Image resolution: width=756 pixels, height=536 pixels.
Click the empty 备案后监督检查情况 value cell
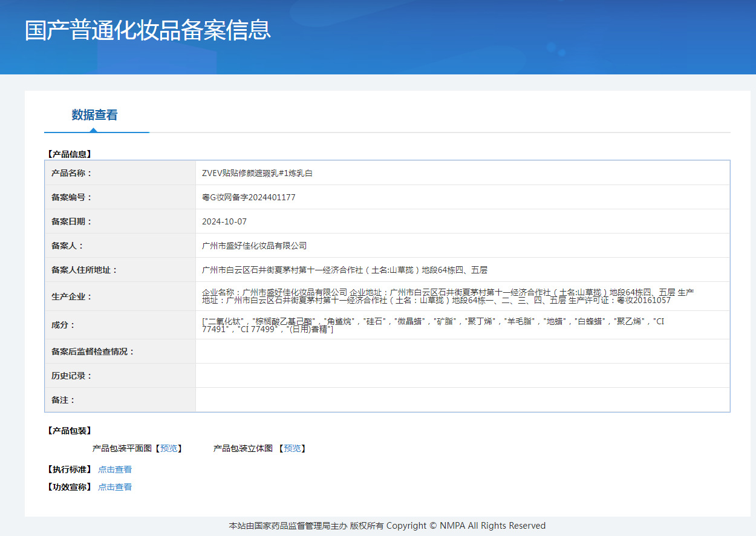click(463, 351)
